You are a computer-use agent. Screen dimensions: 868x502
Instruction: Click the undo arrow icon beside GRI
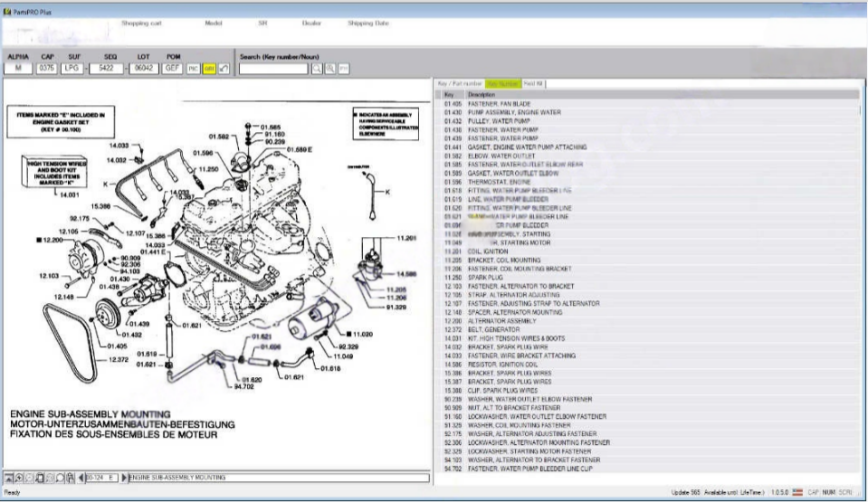[x=224, y=69]
